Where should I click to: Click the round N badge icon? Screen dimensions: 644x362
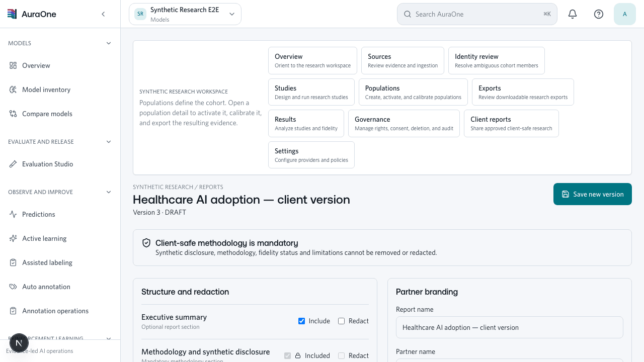point(19,343)
